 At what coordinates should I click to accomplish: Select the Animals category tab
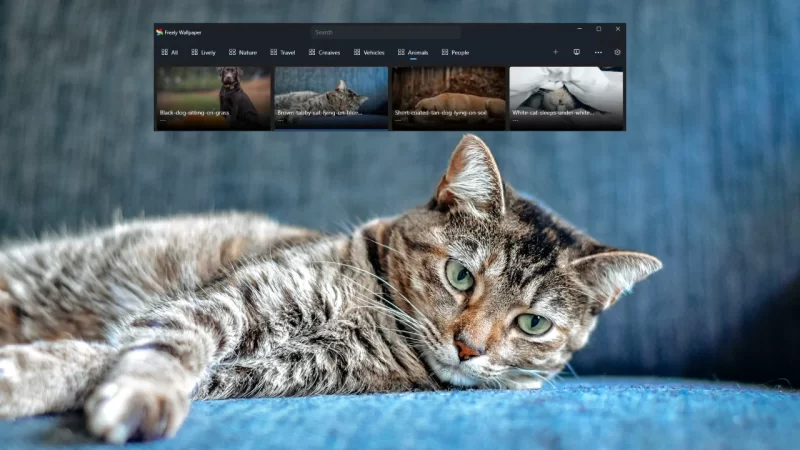pos(413,52)
